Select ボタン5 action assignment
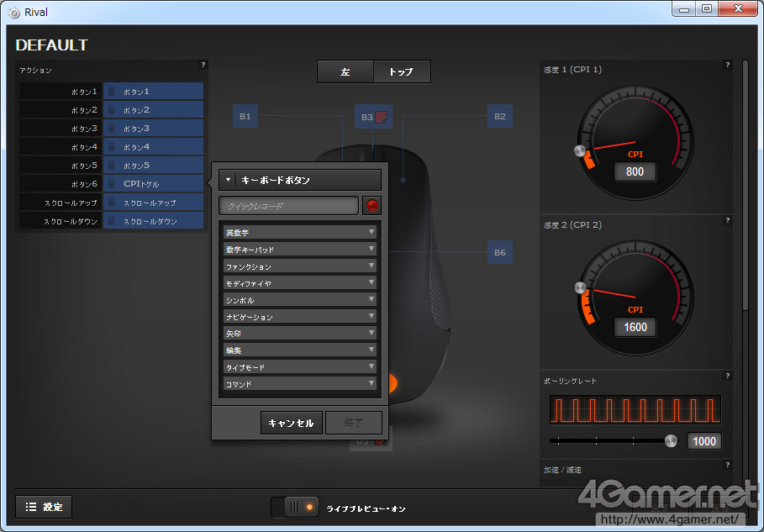 point(154,166)
